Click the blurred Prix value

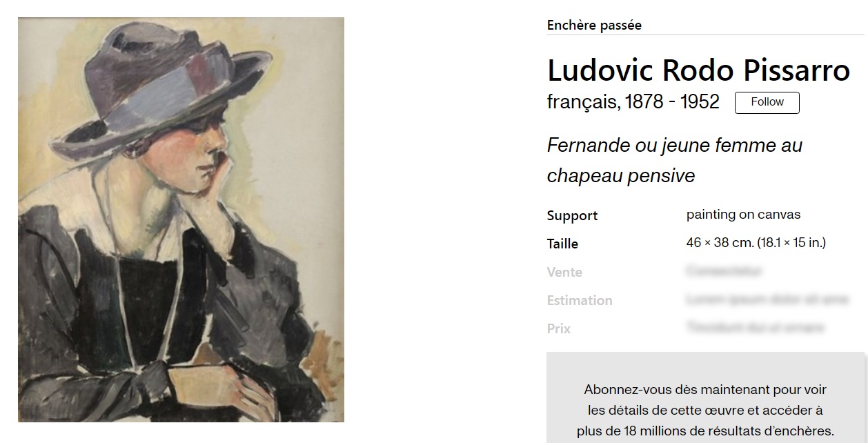click(755, 328)
